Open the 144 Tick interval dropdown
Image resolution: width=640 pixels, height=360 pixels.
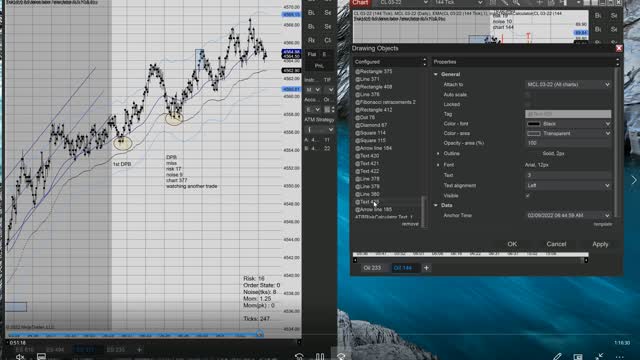click(458, 3)
